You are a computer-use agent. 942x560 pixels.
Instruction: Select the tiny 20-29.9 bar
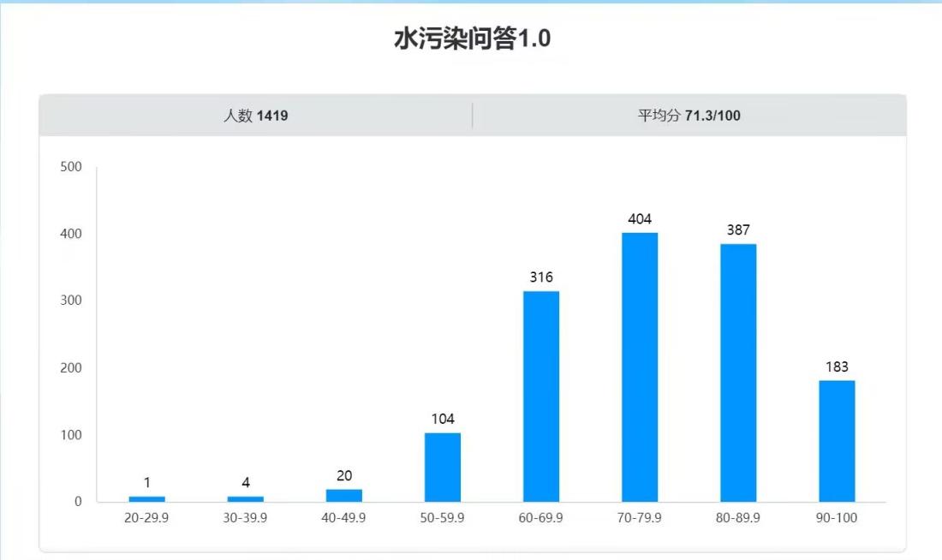[x=147, y=498]
